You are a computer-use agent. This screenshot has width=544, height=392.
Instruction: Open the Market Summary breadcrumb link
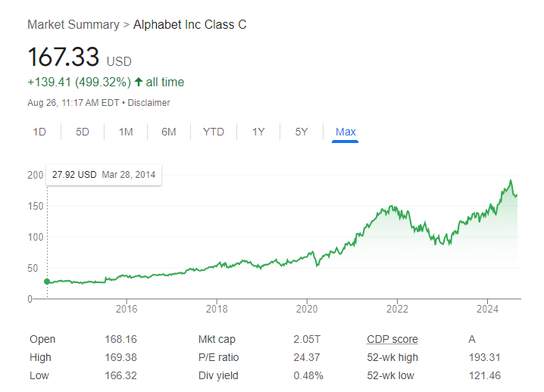click(73, 24)
